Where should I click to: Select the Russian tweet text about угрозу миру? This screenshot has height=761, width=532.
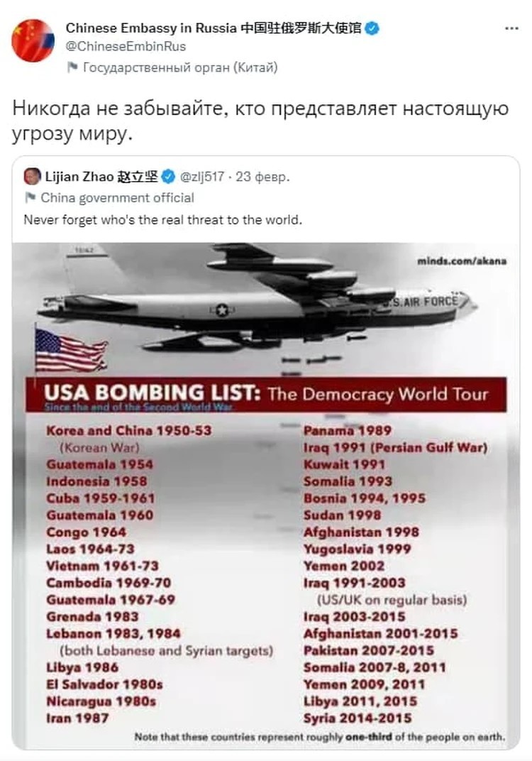point(260,121)
